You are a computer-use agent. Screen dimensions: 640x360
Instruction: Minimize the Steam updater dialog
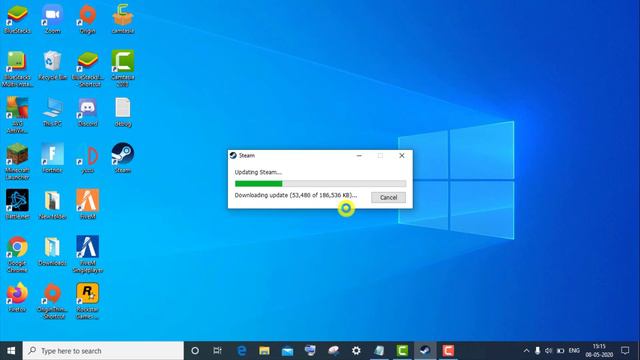point(359,156)
